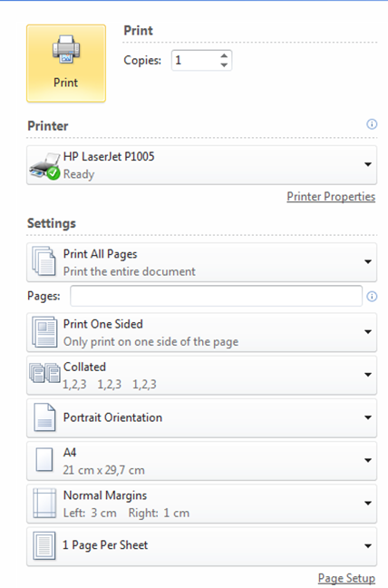The height and width of the screenshot is (588, 388).
Task: Open the Collated options dropdown arrow
Action: [368, 375]
